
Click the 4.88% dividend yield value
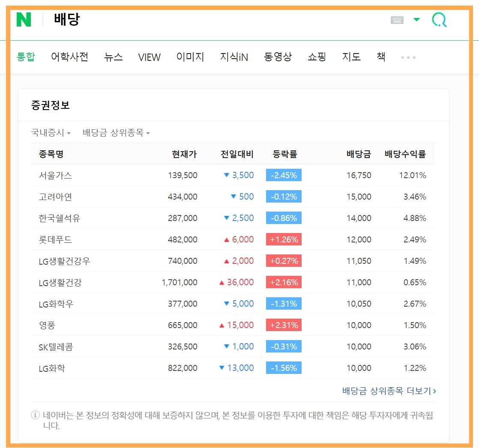click(415, 218)
